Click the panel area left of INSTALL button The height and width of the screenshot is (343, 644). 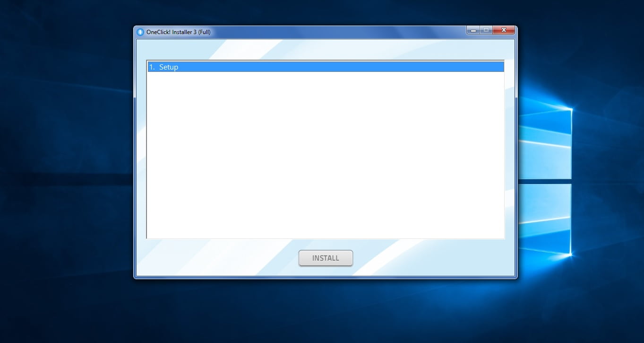217,258
